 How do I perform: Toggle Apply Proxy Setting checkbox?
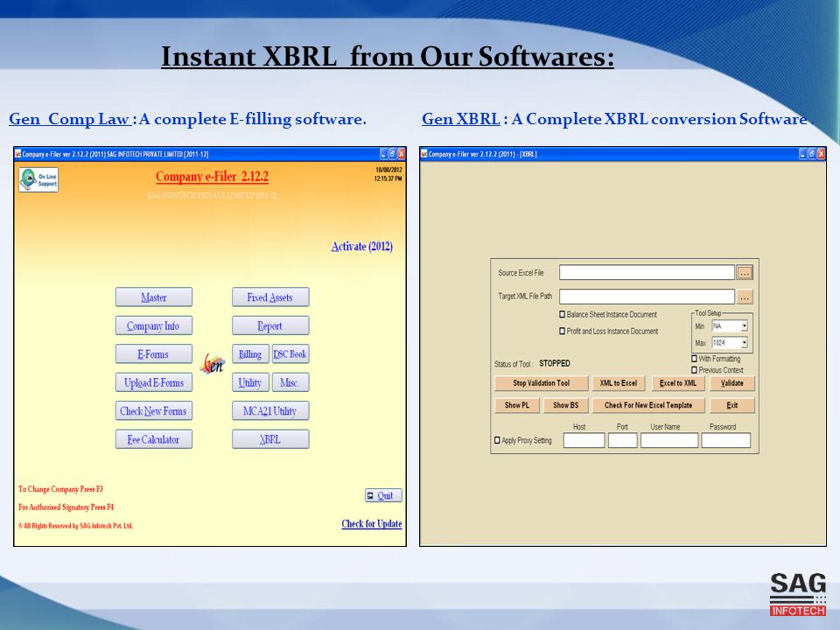[x=497, y=440]
